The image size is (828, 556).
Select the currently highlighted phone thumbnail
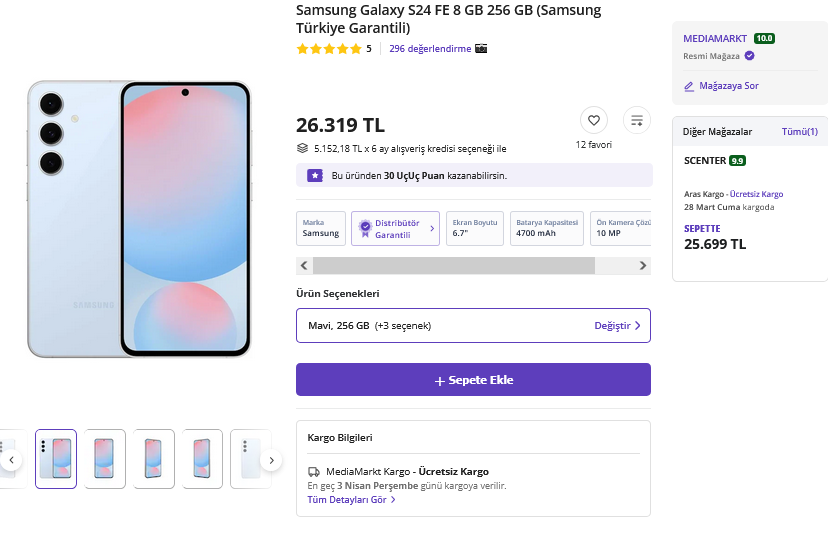(56, 459)
